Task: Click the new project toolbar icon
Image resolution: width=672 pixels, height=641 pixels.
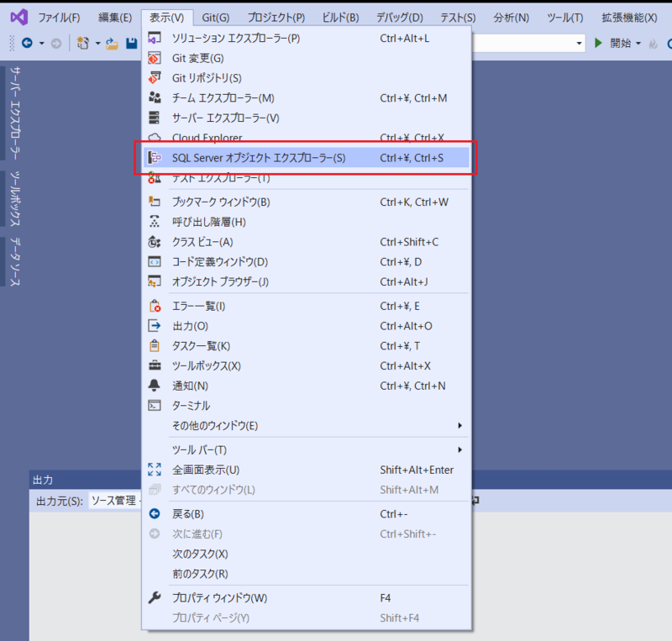Action: click(x=82, y=43)
